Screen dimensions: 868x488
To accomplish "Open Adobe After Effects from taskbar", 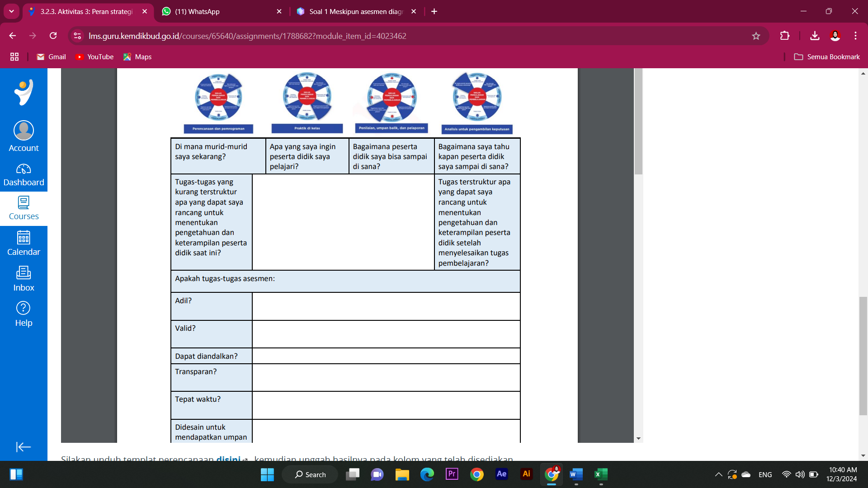I will 501,474.
